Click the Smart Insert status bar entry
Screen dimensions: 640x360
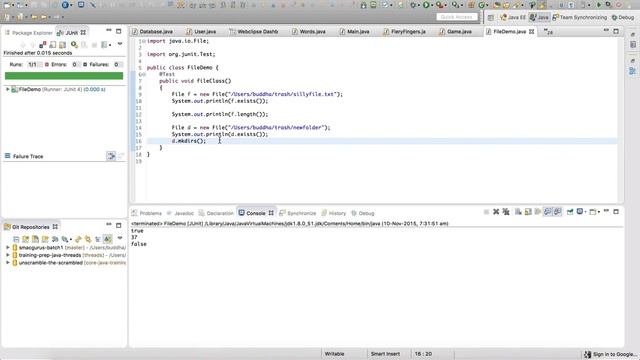click(x=385, y=354)
